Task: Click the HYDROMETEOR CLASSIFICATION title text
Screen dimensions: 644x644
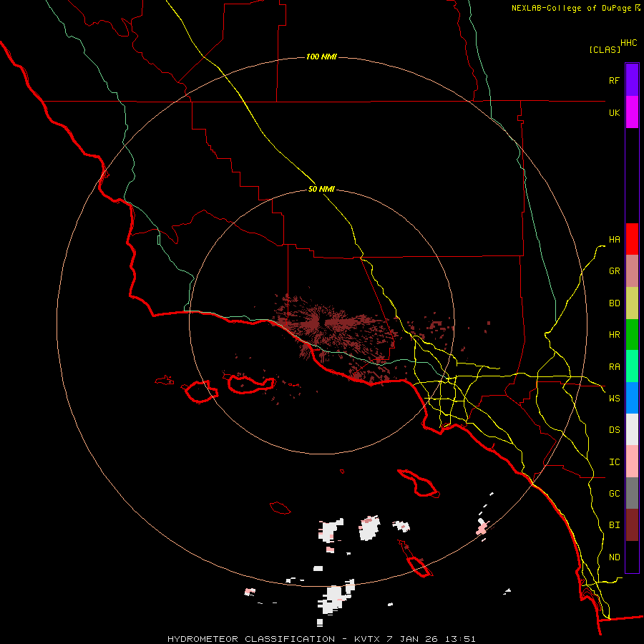Action: click(x=251, y=639)
